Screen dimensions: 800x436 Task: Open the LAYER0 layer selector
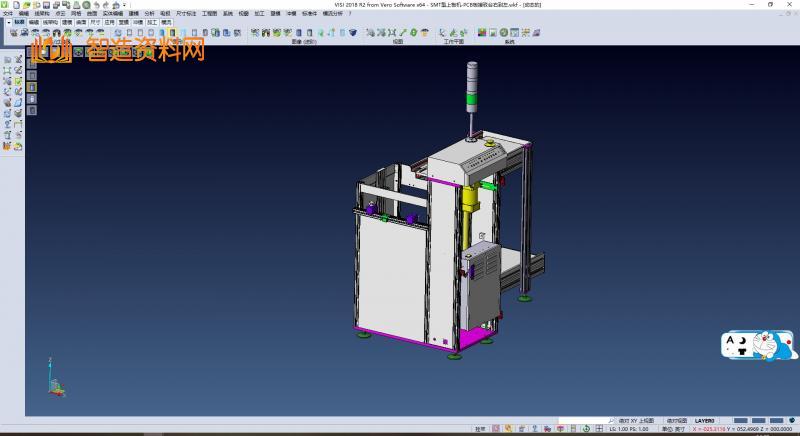coord(705,421)
